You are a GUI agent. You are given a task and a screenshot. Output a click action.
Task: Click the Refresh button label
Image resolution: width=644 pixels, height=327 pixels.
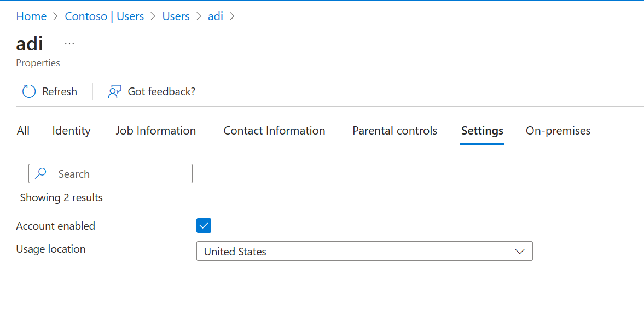(x=59, y=91)
